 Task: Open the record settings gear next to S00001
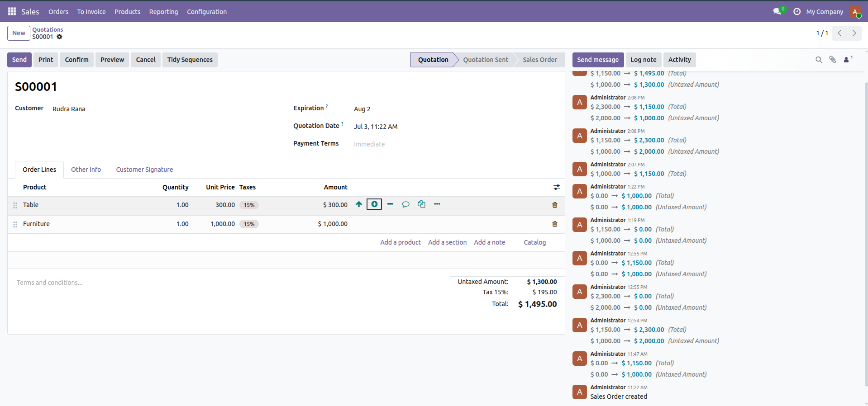point(59,37)
